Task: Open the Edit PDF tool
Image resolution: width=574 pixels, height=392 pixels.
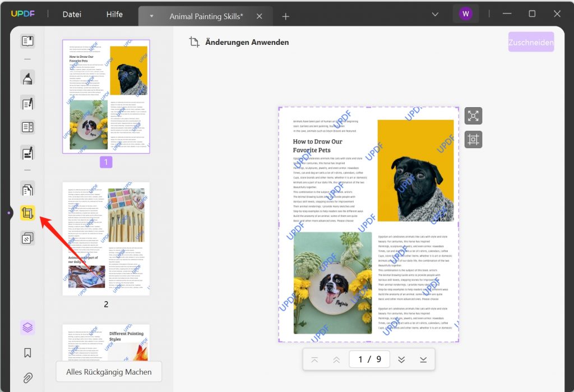Action: (27, 103)
